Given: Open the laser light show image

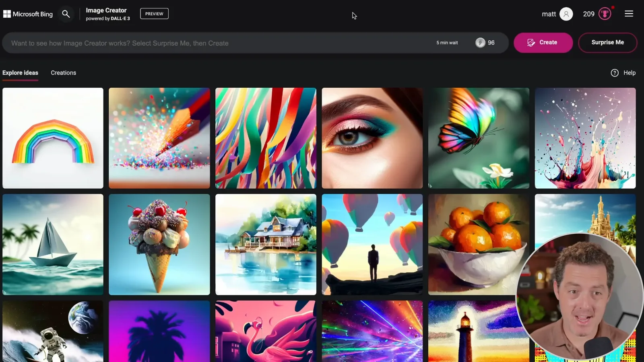Looking at the screenshot, I should coord(372,331).
